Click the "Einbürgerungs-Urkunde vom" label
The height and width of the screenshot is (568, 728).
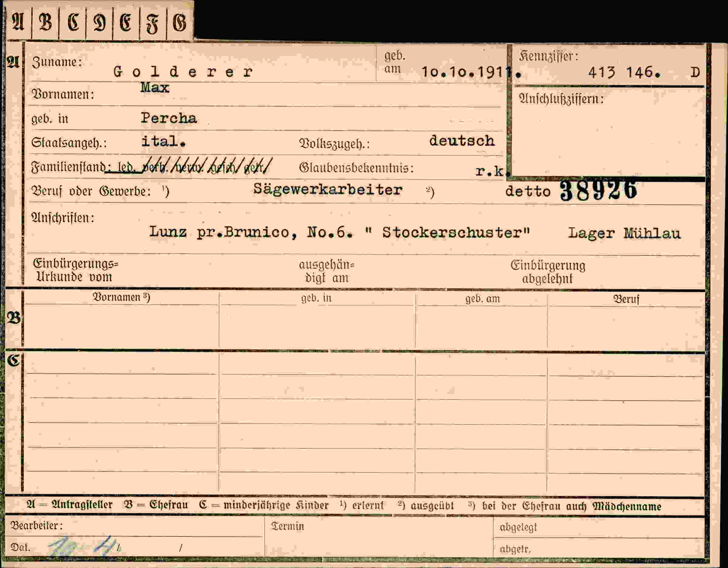tap(76, 271)
